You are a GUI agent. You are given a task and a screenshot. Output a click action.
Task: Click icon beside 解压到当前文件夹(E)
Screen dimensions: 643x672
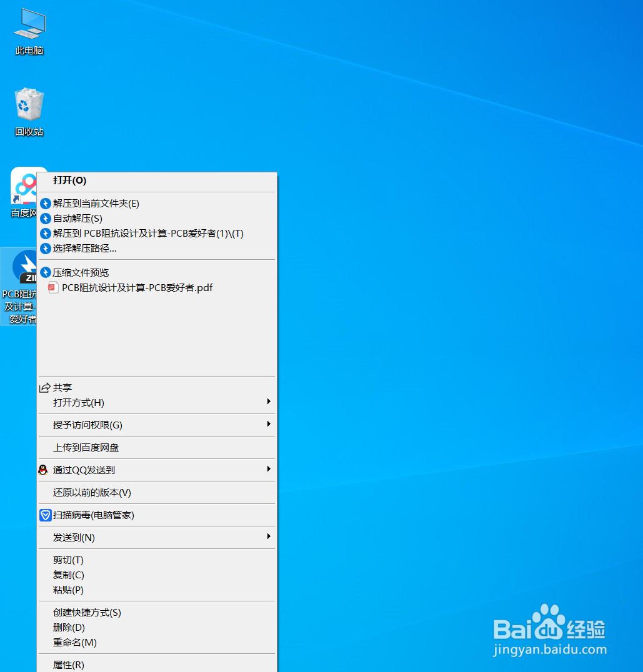(46, 204)
